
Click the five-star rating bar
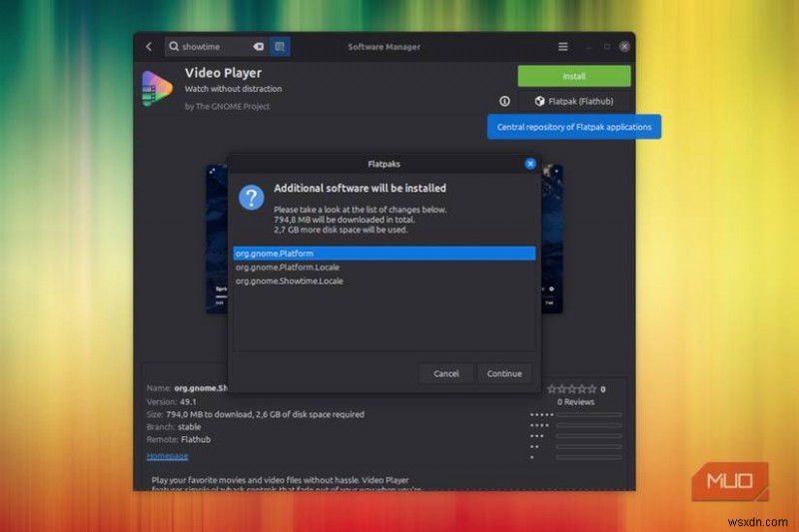click(589, 415)
